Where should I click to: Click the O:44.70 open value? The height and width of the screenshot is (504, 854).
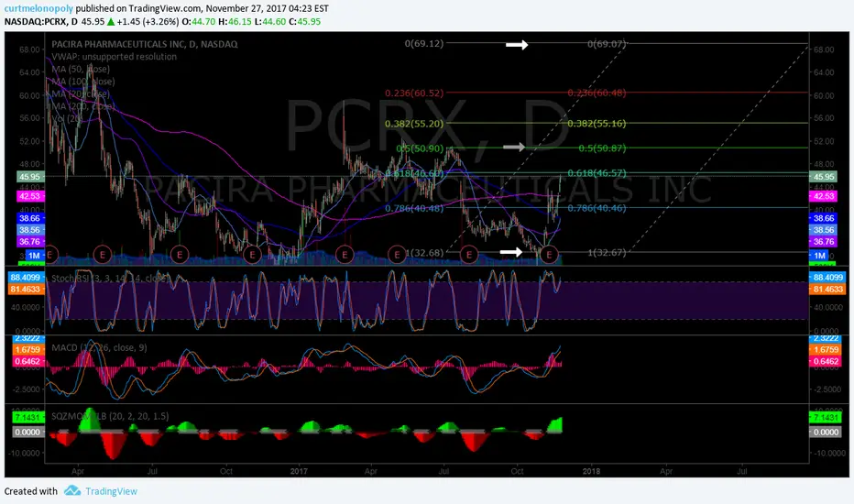(x=199, y=22)
